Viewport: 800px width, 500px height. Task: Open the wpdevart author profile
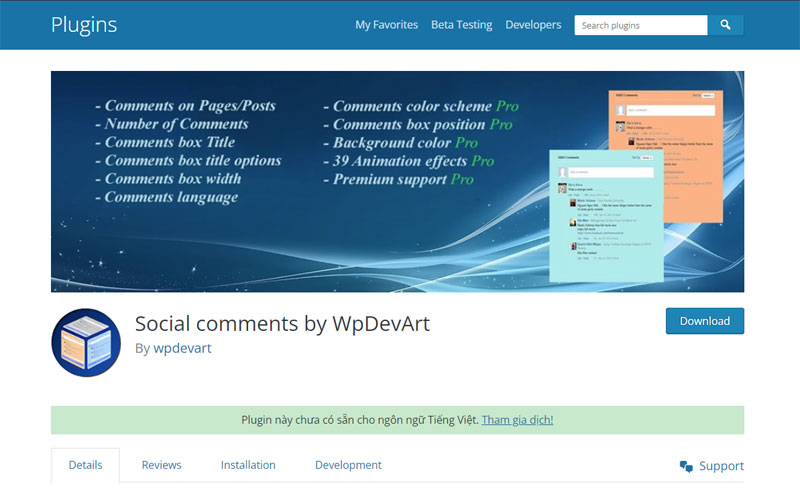coord(182,348)
